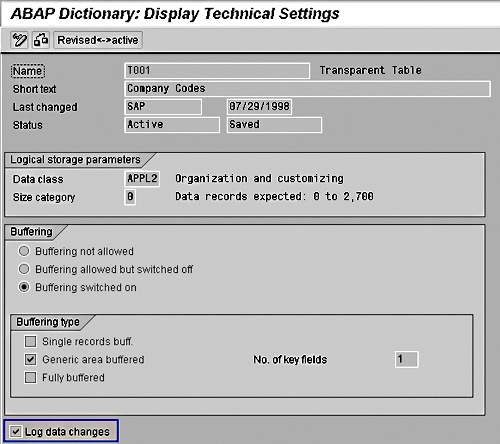Click the Saved status field
This screenshot has height=444, width=500.
(x=274, y=125)
